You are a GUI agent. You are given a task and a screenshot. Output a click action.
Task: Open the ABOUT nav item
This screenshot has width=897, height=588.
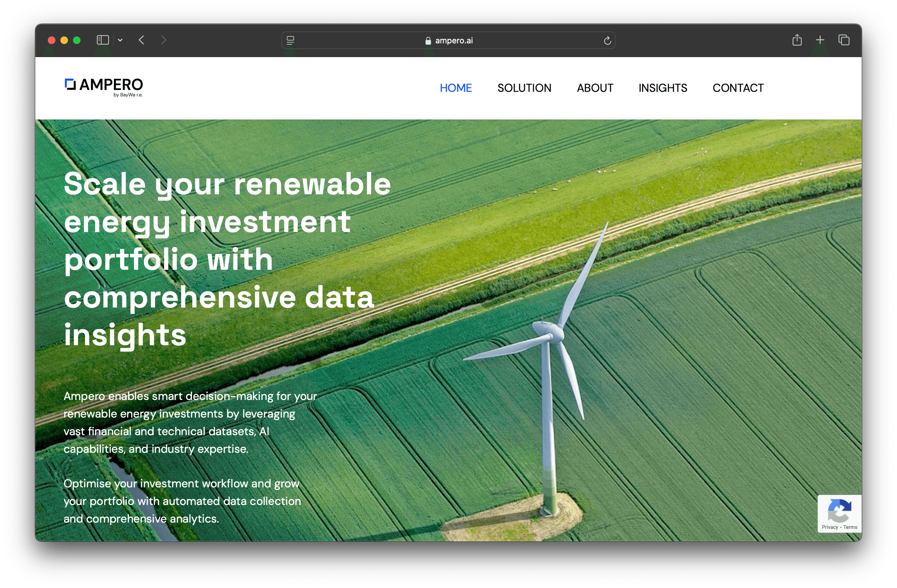595,88
